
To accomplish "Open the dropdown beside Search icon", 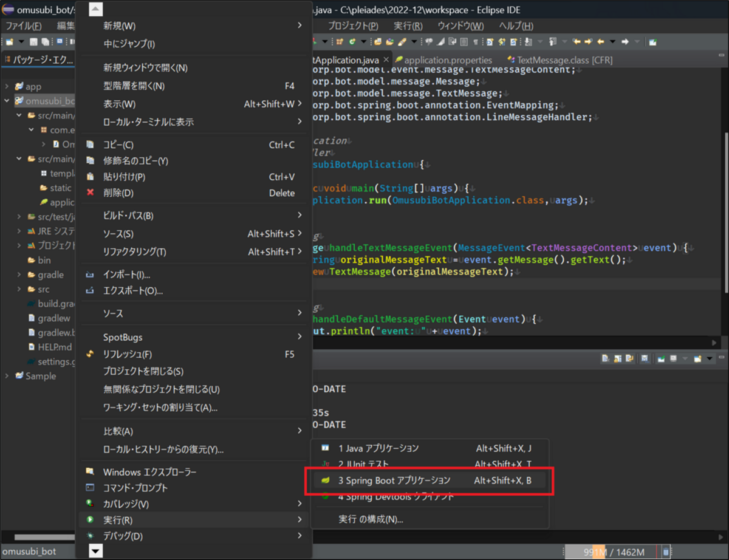I will point(414,42).
